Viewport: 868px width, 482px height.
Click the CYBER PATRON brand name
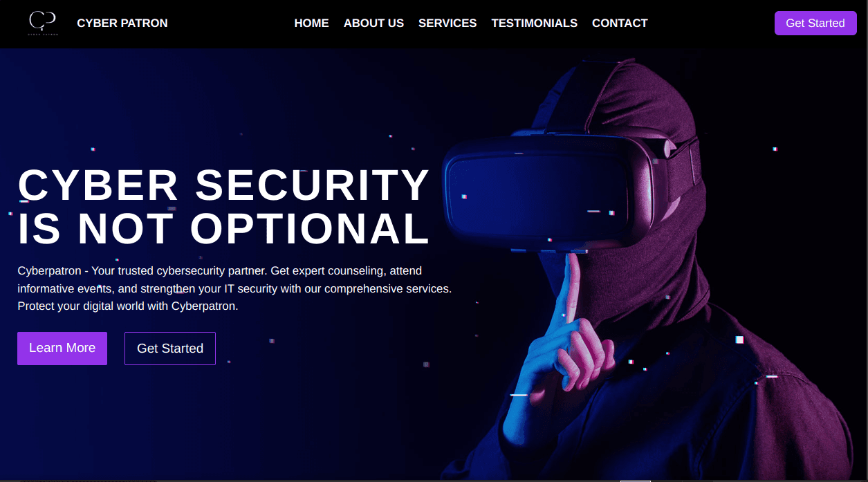(x=122, y=23)
